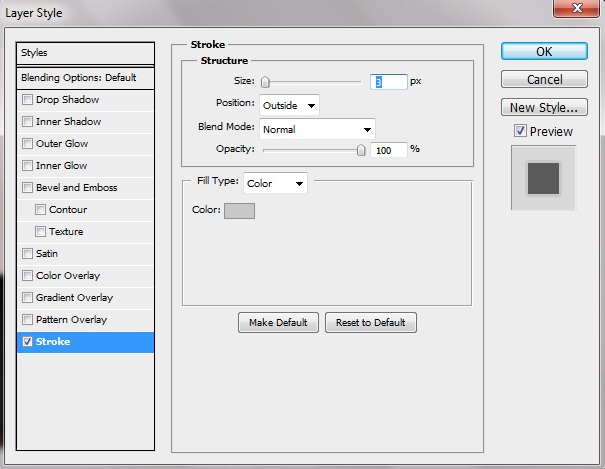
Task: Select the Pattern Overlay row label
Action: point(71,319)
